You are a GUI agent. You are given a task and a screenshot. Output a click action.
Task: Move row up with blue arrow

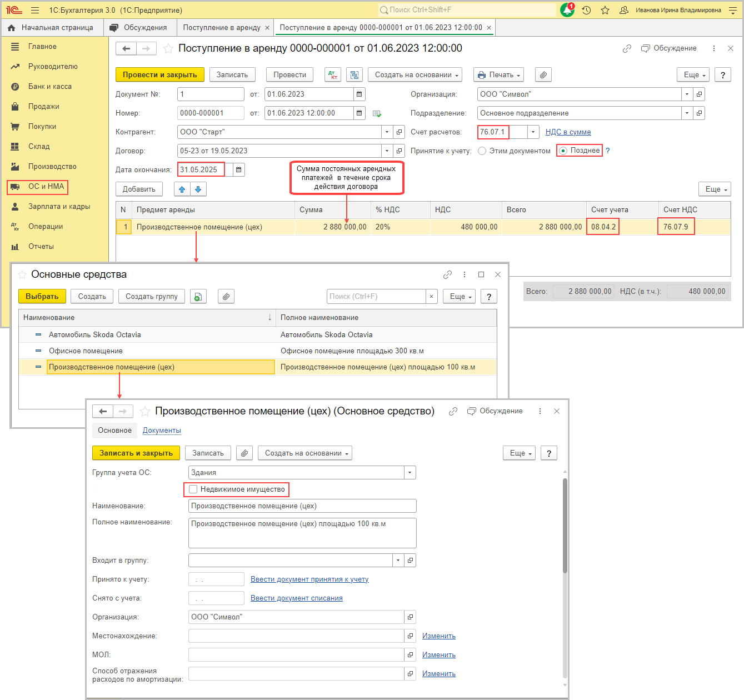tap(182, 189)
